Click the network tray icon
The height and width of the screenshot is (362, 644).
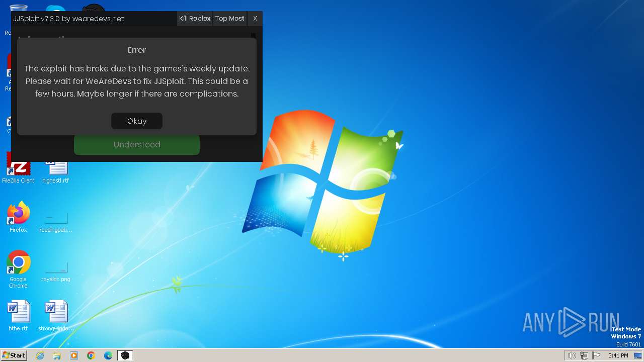pyautogui.click(x=585, y=355)
